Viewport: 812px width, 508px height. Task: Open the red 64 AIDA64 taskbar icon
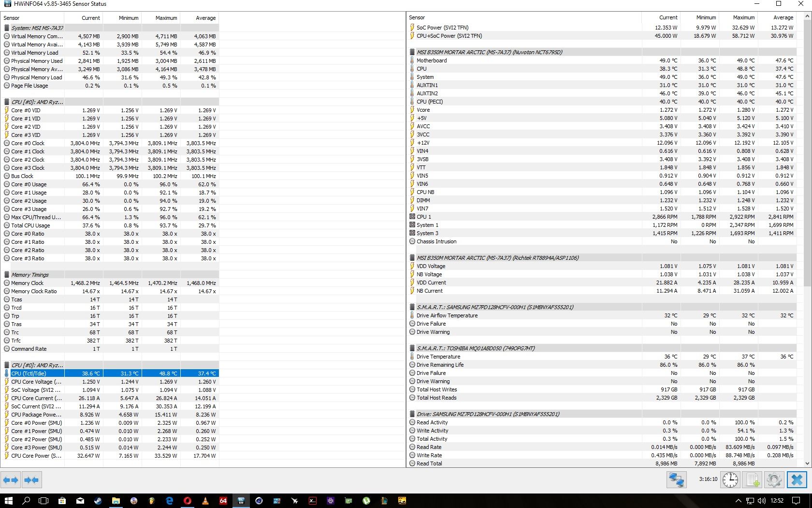click(223, 501)
